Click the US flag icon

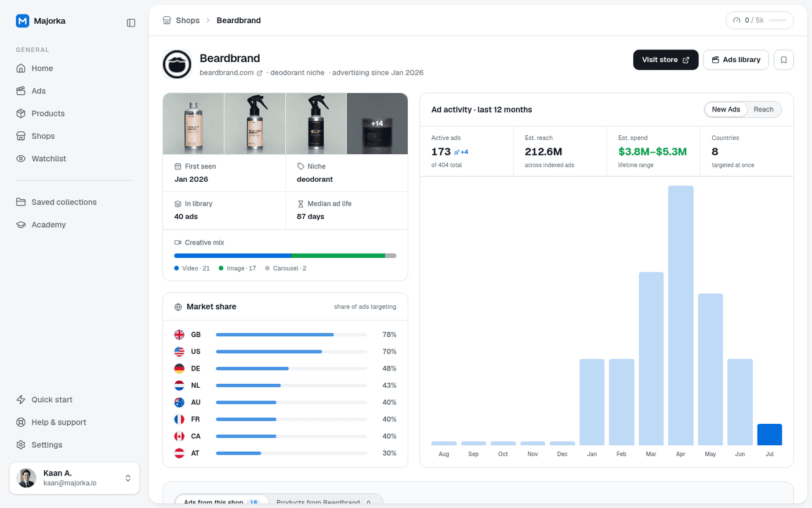[179, 351]
